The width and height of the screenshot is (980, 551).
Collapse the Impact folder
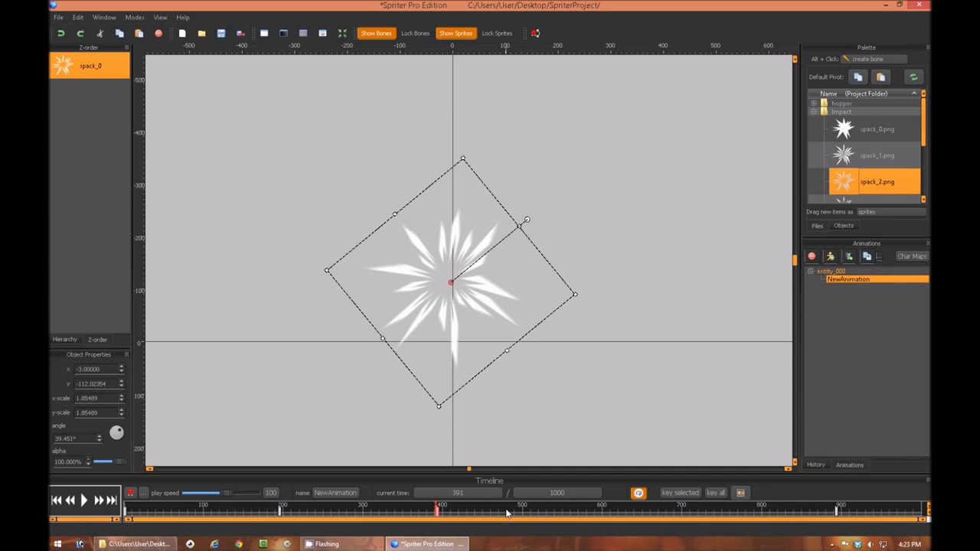814,112
